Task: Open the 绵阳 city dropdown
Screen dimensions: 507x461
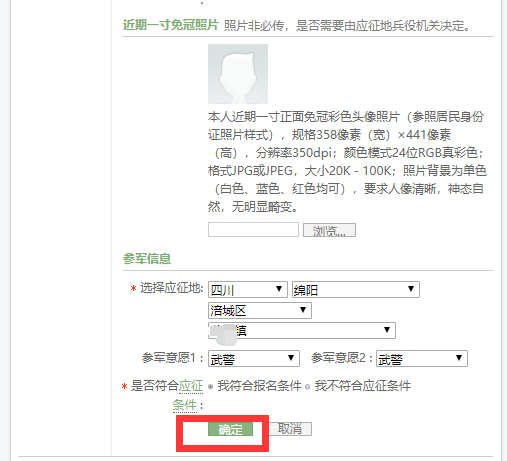Action: 355,290
